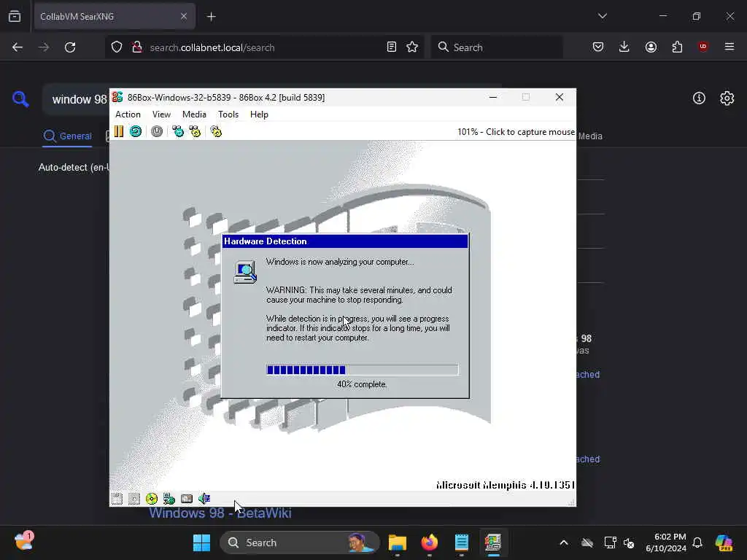Click the gray ACPI shutdown power icon
The width and height of the screenshot is (747, 560).
pos(157,131)
